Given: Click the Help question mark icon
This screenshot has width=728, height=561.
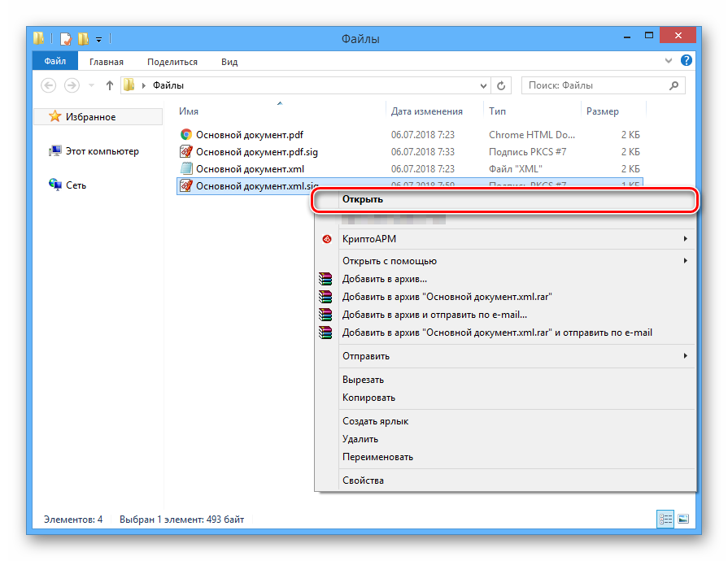Looking at the screenshot, I should (687, 61).
